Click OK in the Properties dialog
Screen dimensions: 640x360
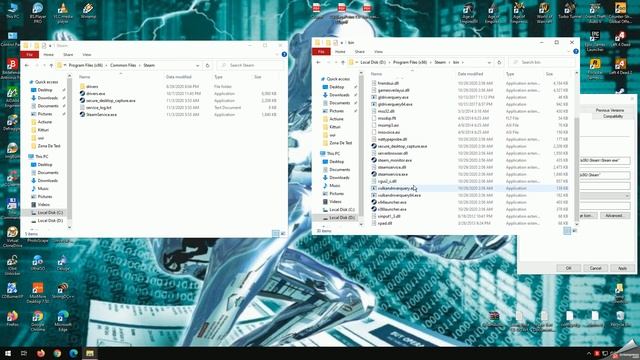click(568, 268)
